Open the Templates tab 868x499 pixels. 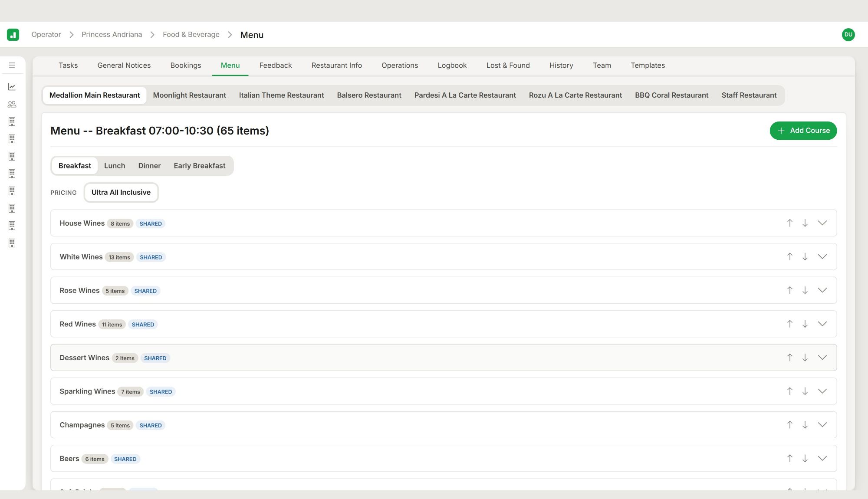(x=648, y=66)
